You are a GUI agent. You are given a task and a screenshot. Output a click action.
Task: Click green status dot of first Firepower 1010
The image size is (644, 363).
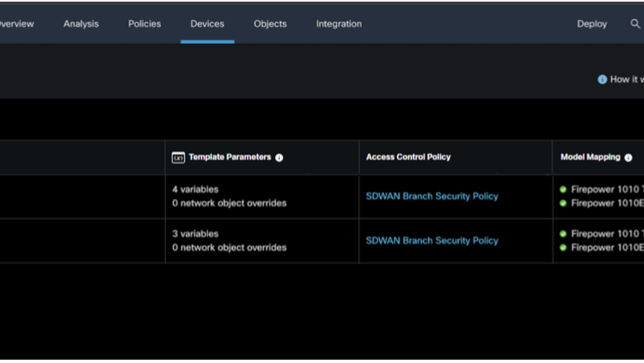coord(563,190)
